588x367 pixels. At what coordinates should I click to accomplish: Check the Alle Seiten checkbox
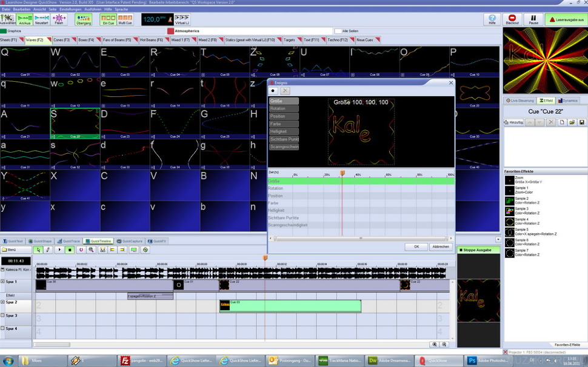(338, 31)
